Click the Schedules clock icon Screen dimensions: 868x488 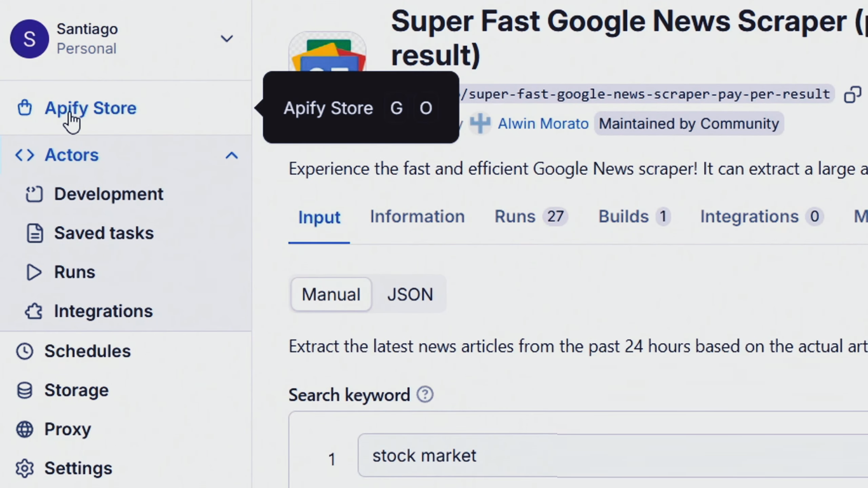point(25,351)
